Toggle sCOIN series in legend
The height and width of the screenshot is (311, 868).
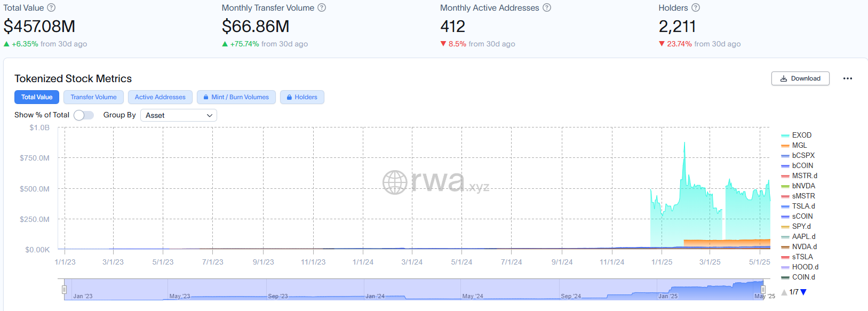click(797, 216)
